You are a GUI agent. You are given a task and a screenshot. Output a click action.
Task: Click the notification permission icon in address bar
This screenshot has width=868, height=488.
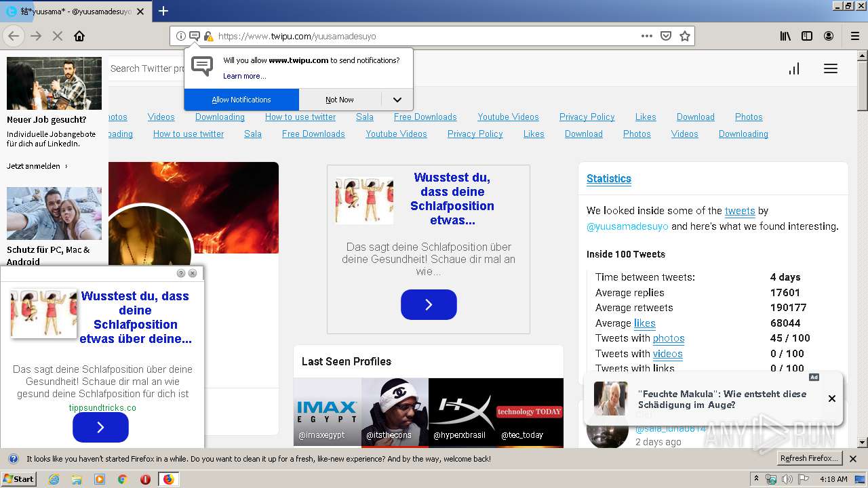[194, 36]
